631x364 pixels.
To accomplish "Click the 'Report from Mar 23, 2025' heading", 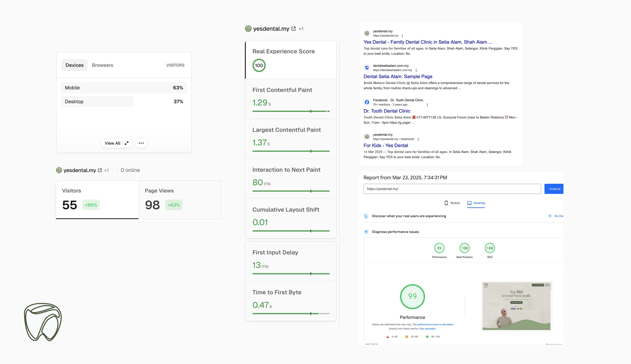I will (x=405, y=178).
